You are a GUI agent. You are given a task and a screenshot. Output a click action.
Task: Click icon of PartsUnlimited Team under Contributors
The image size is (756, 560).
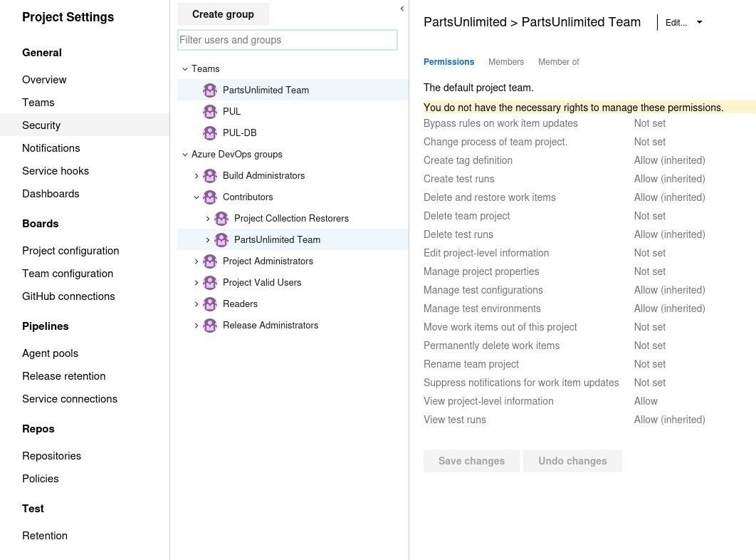click(x=221, y=239)
